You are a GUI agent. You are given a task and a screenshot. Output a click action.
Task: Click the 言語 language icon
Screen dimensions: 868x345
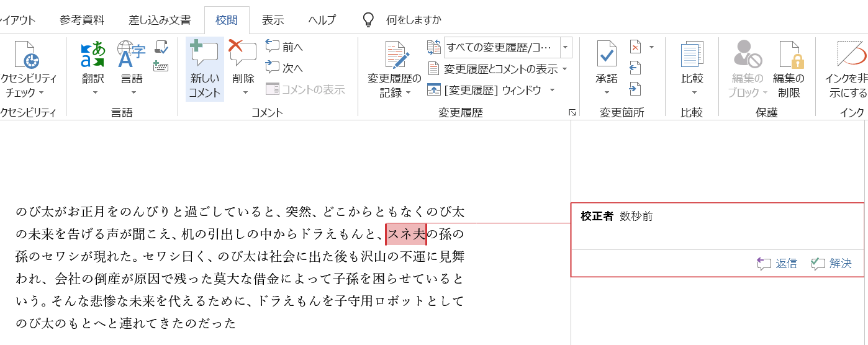tap(131, 55)
